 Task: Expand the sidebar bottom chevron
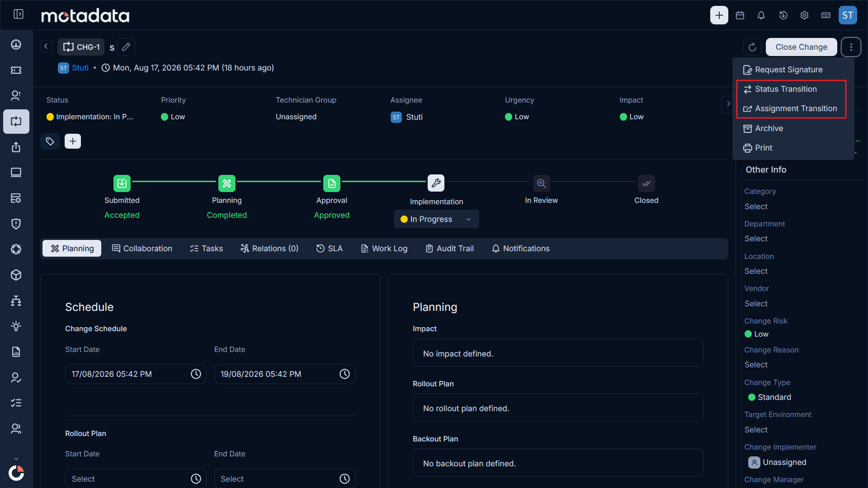coord(16,459)
